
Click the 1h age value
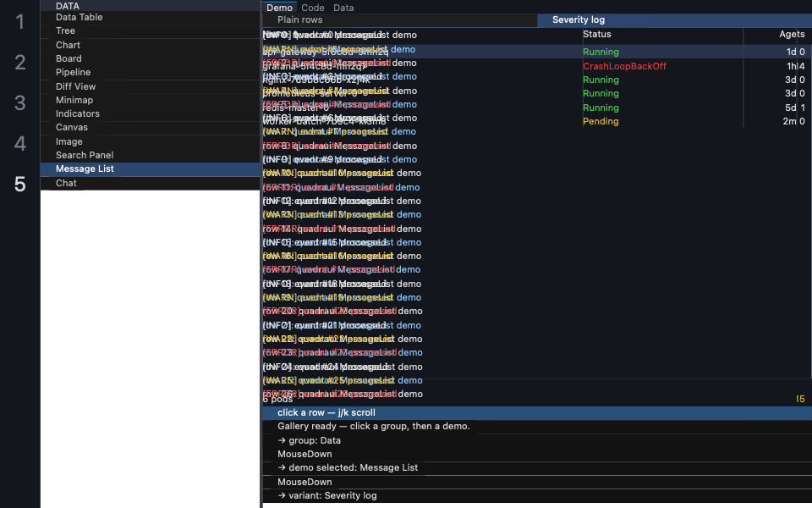792,66
